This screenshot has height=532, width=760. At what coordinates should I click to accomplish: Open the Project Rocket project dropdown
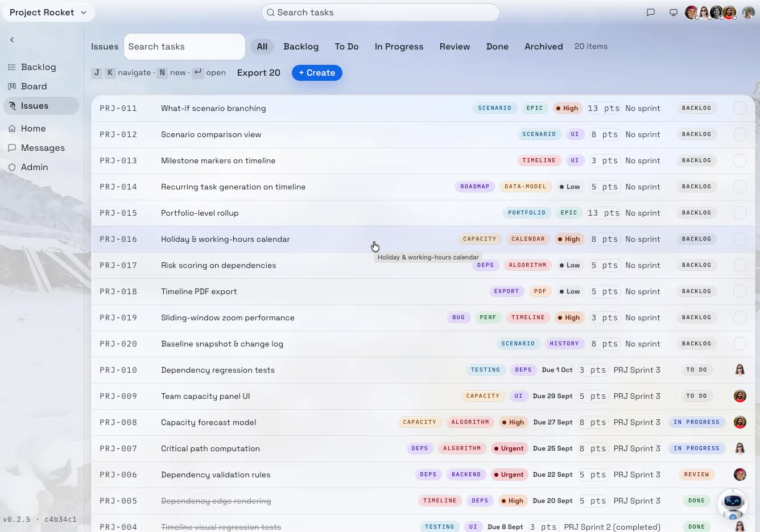(49, 13)
